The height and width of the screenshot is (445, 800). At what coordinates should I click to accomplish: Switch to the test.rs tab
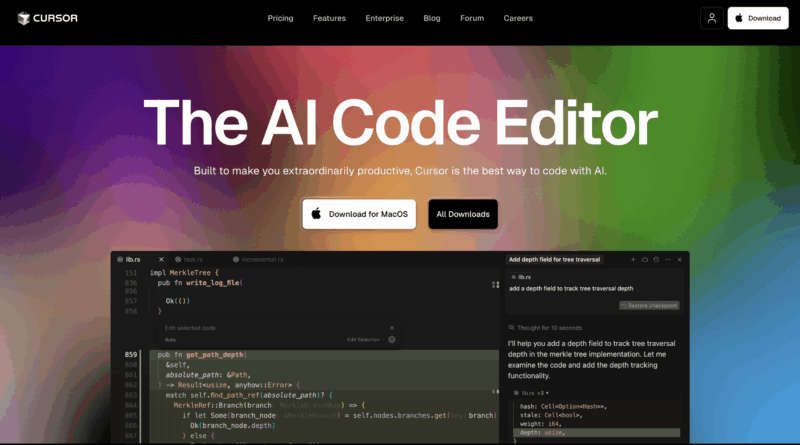pos(189,260)
